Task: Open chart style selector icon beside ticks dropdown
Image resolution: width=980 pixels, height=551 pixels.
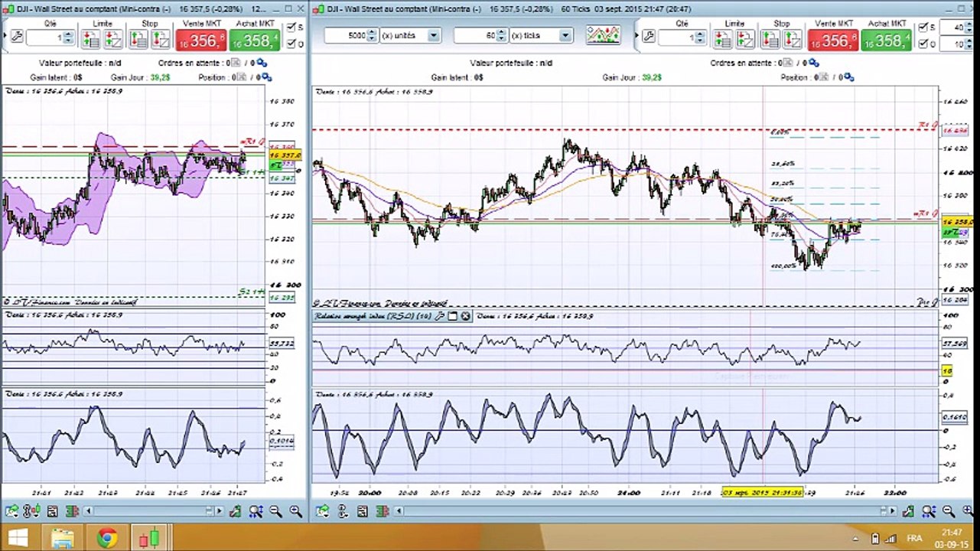Action: [603, 35]
